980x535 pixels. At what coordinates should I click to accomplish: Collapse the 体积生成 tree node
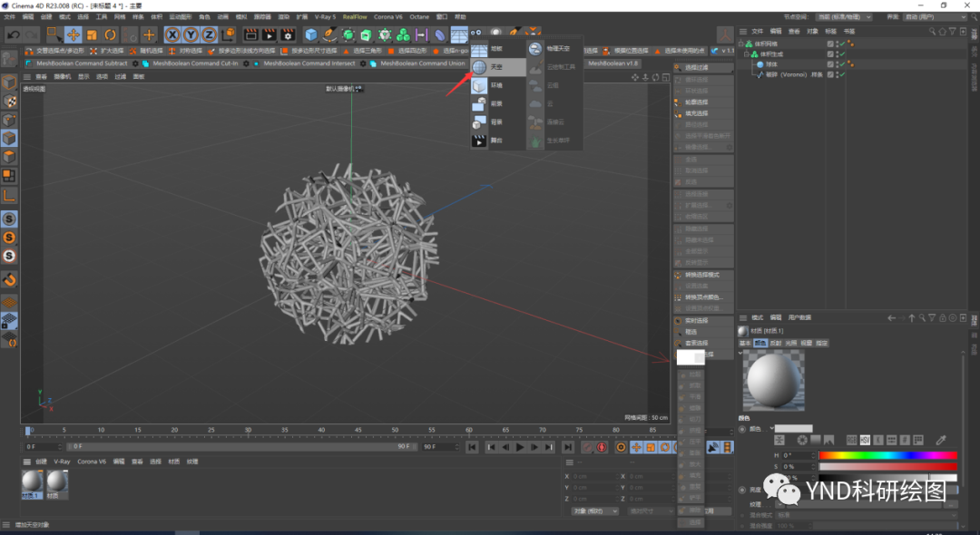coord(746,54)
